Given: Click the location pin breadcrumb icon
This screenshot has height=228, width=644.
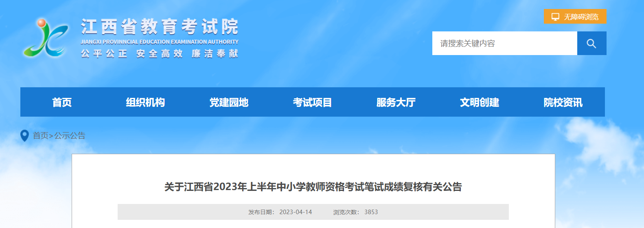Looking at the screenshot, I should [24, 136].
